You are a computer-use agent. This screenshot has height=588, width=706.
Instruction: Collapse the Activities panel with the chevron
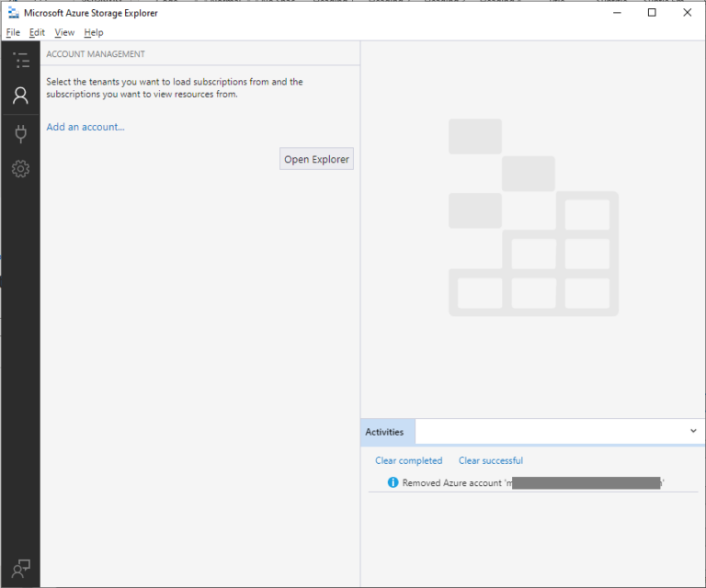coord(693,431)
